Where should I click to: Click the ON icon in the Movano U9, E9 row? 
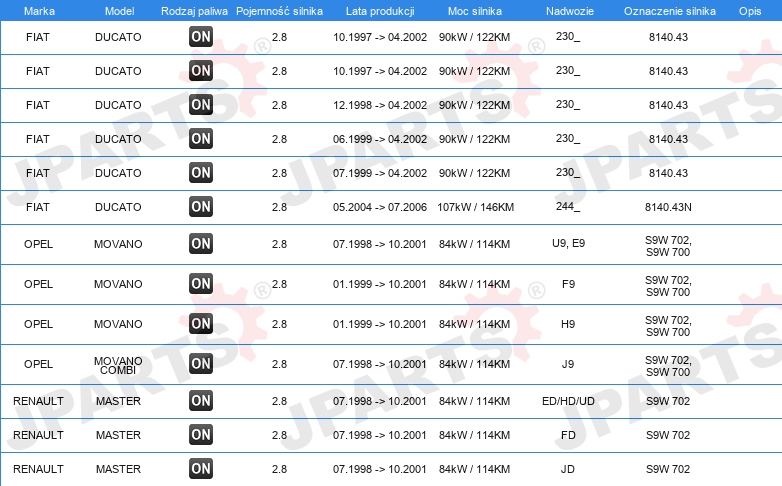point(201,244)
